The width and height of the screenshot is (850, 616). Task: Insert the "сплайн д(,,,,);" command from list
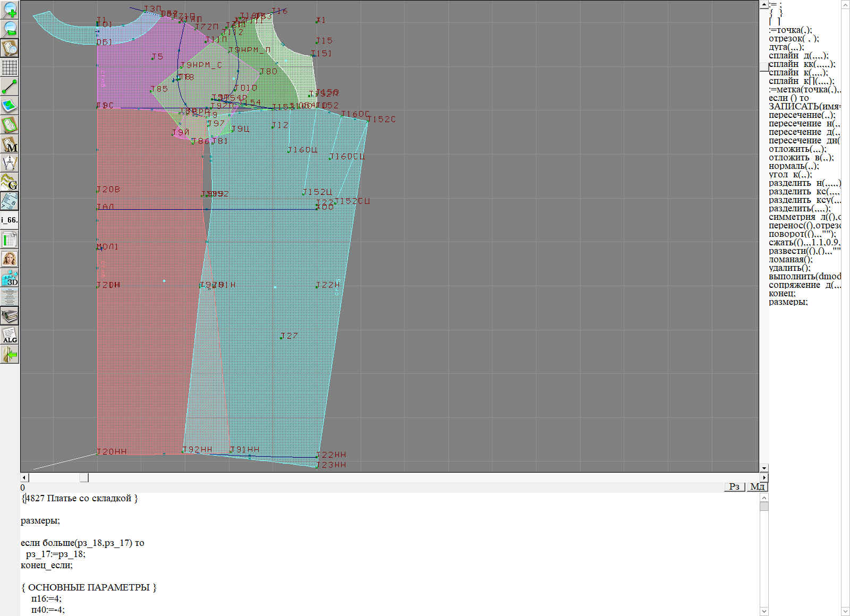[798, 56]
